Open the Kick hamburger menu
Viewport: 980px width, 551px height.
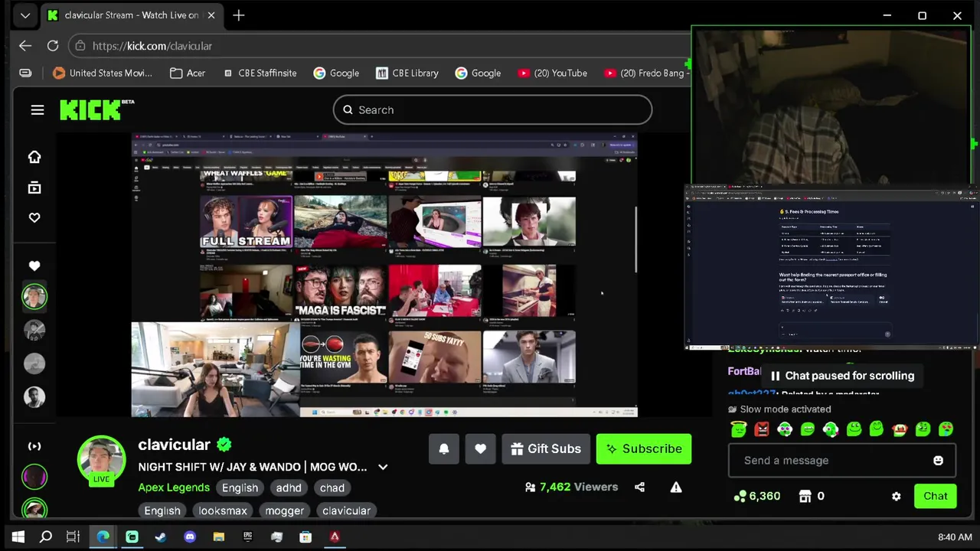tap(38, 110)
